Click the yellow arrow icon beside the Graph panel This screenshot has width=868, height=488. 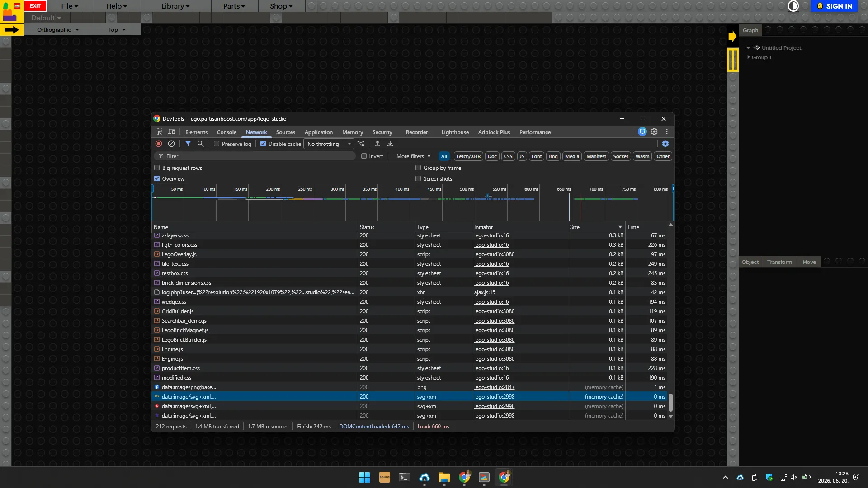732,36
